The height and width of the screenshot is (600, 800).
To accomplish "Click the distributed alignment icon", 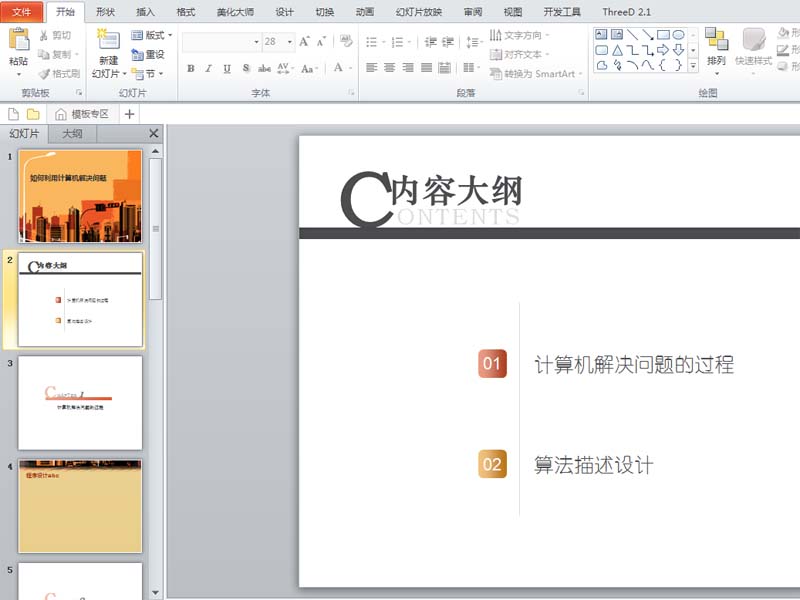I will point(445,67).
